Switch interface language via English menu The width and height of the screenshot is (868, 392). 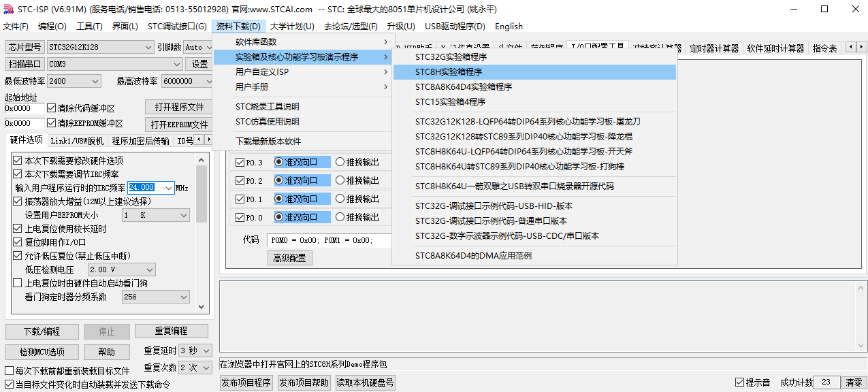[x=509, y=27]
